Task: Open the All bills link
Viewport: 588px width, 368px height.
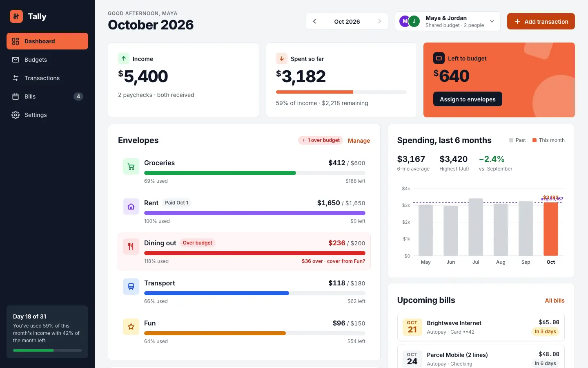Action: [555, 301]
